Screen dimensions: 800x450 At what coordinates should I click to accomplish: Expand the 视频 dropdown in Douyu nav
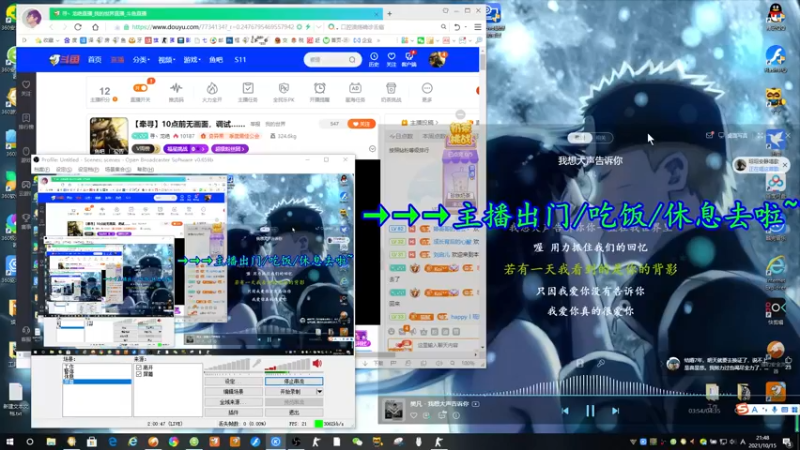[166, 60]
